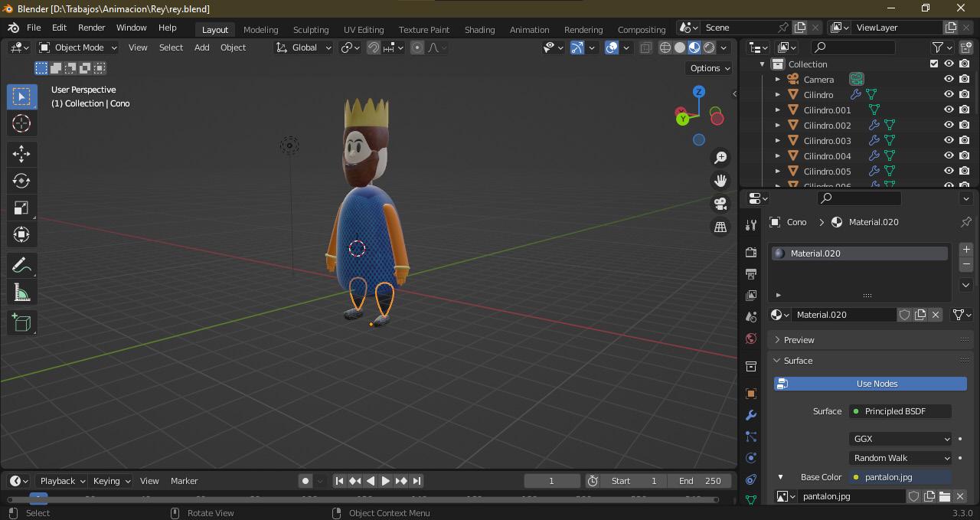Expand the Preview panel

(799, 340)
